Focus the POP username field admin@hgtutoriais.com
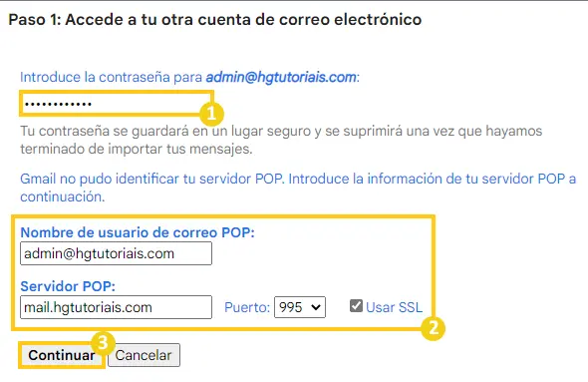The height and width of the screenshot is (382, 588). point(116,253)
